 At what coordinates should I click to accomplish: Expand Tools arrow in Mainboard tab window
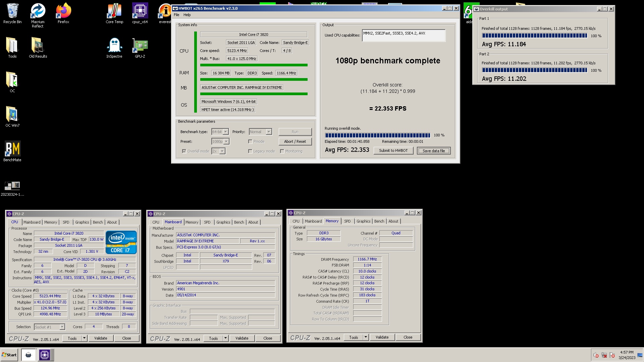click(226, 338)
